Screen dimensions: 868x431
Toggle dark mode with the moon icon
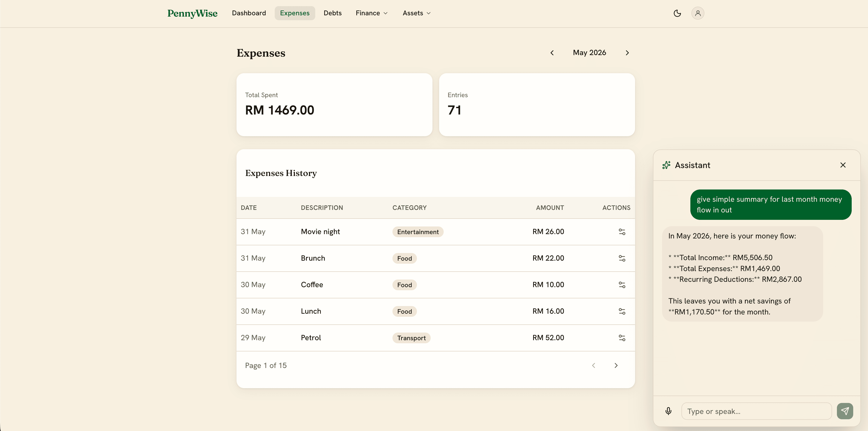[677, 13]
